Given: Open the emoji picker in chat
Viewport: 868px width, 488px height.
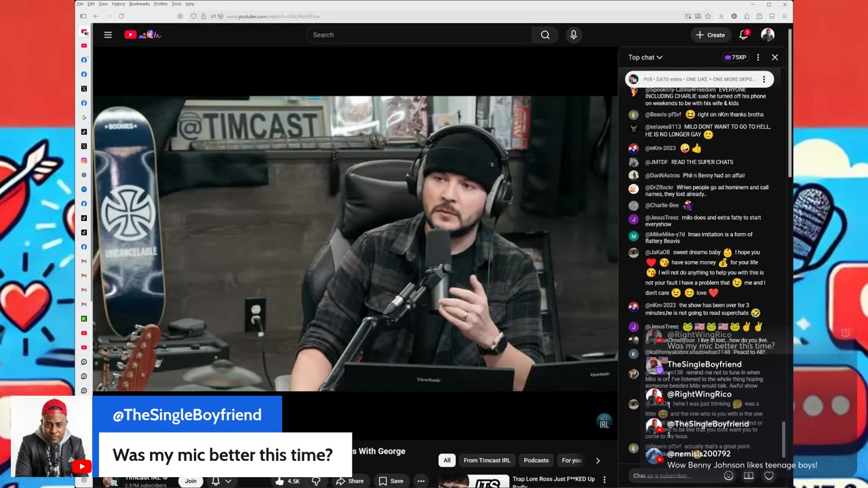Looking at the screenshot, I should (x=729, y=476).
